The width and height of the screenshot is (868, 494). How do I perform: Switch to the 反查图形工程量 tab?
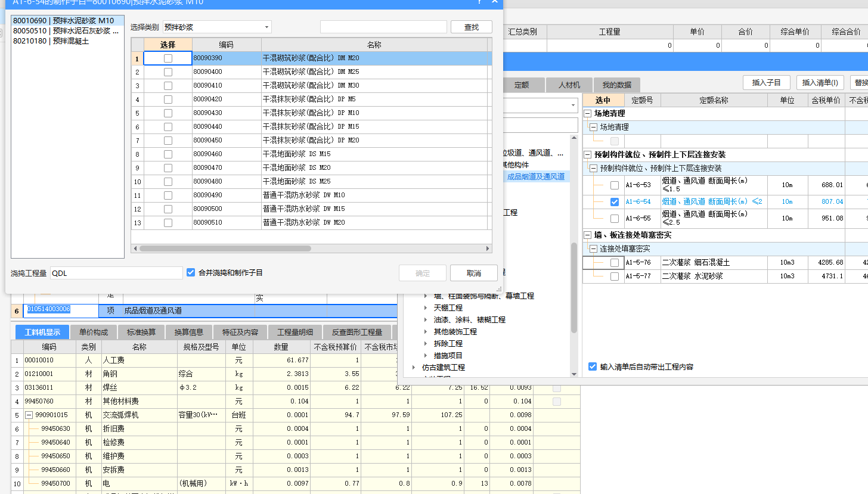point(357,332)
